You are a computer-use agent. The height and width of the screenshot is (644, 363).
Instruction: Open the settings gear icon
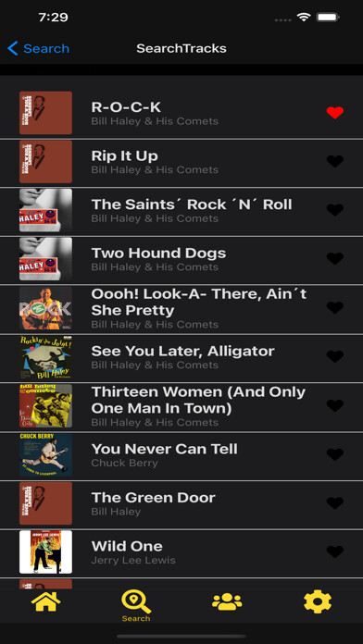click(318, 601)
